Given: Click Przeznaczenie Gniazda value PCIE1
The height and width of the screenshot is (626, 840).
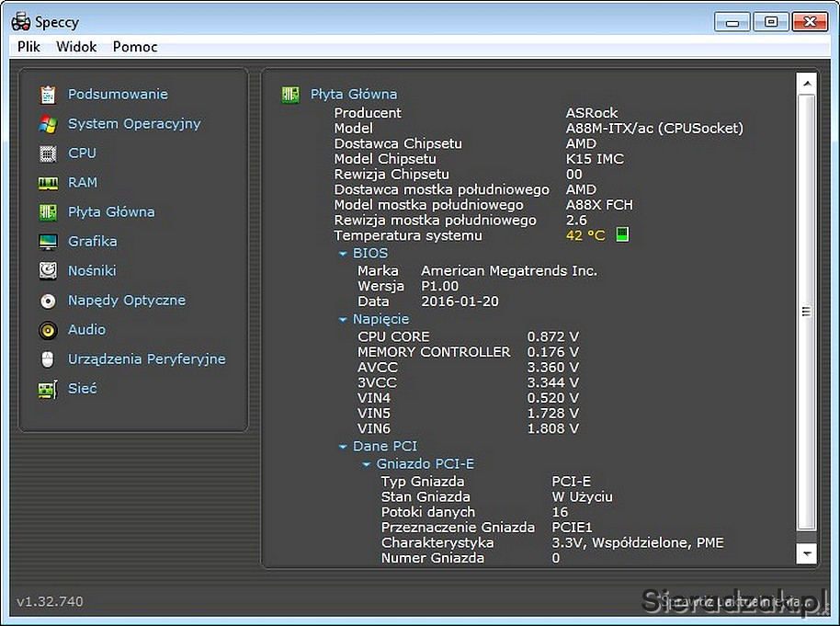Looking at the screenshot, I should coord(573,528).
